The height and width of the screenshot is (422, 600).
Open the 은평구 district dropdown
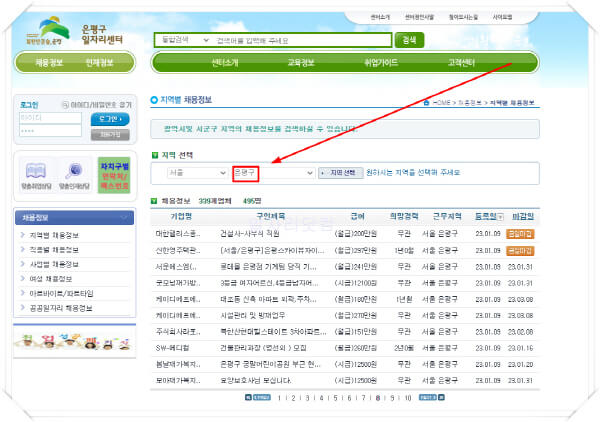[x=273, y=173]
